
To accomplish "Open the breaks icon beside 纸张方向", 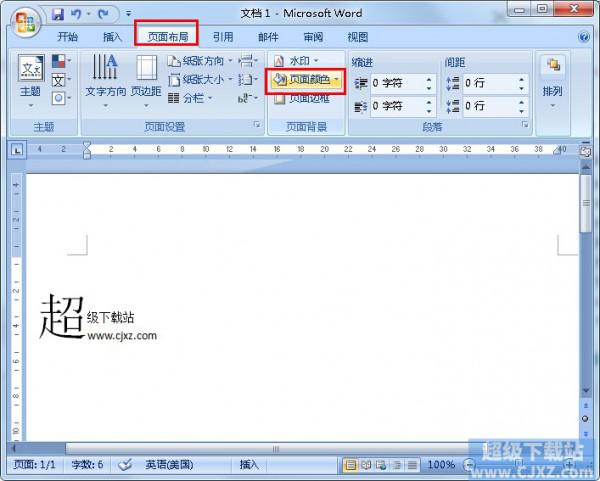I will (x=248, y=60).
